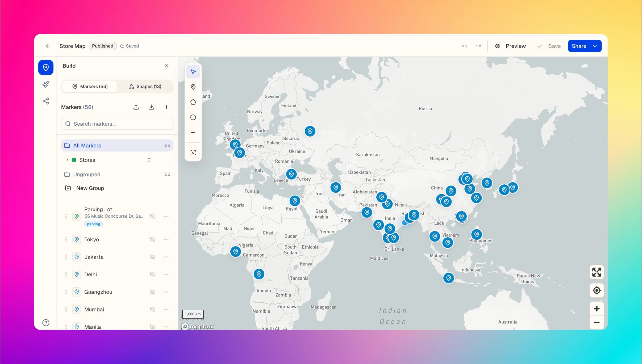Click the green color dot next to Stores
This screenshot has width=642, height=364.
coord(74,160)
